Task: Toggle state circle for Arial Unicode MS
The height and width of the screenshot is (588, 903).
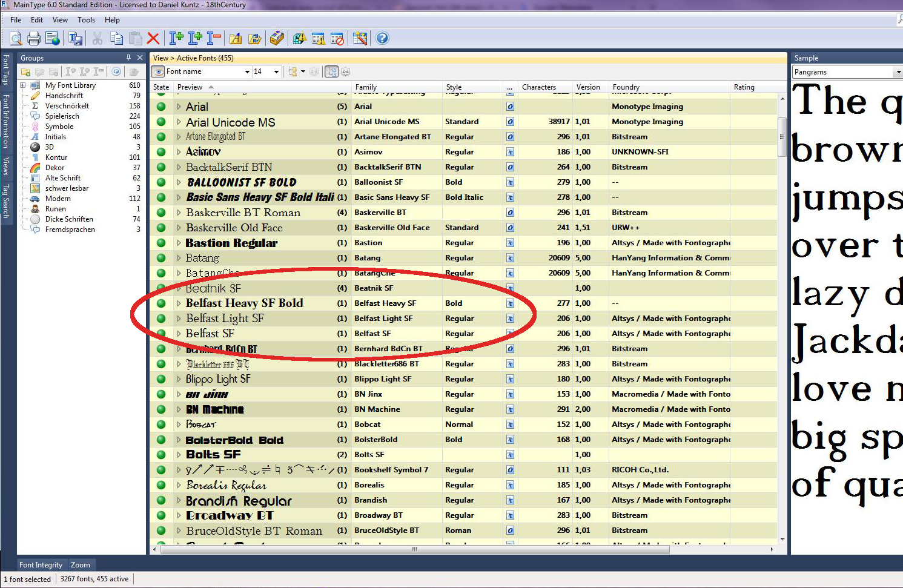Action: point(161,122)
